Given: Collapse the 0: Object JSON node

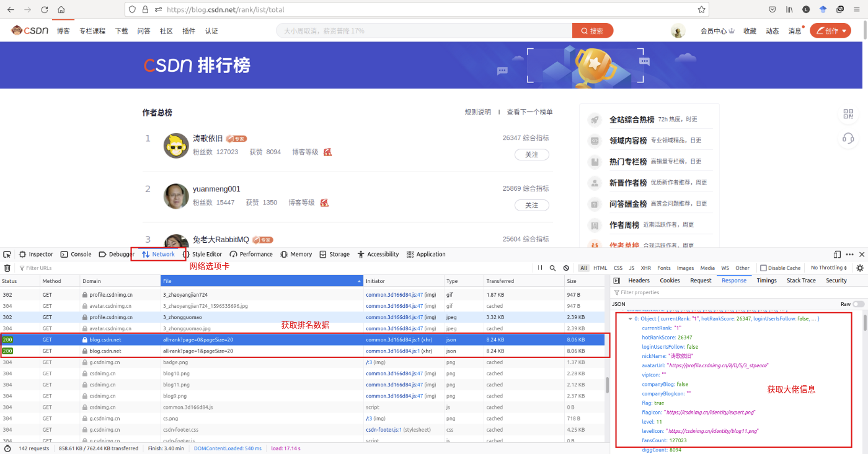Looking at the screenshot, I should click(x=630, y=318).
